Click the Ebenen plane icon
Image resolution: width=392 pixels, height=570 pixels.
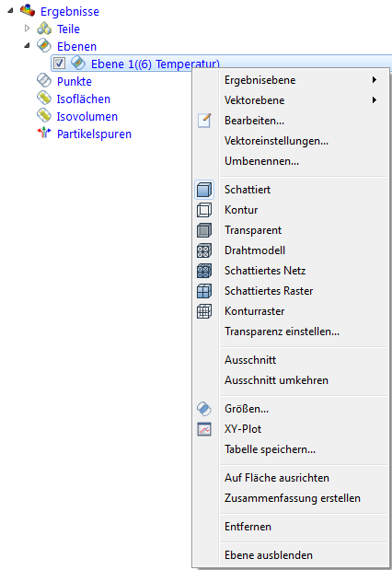tap(44, 45)
